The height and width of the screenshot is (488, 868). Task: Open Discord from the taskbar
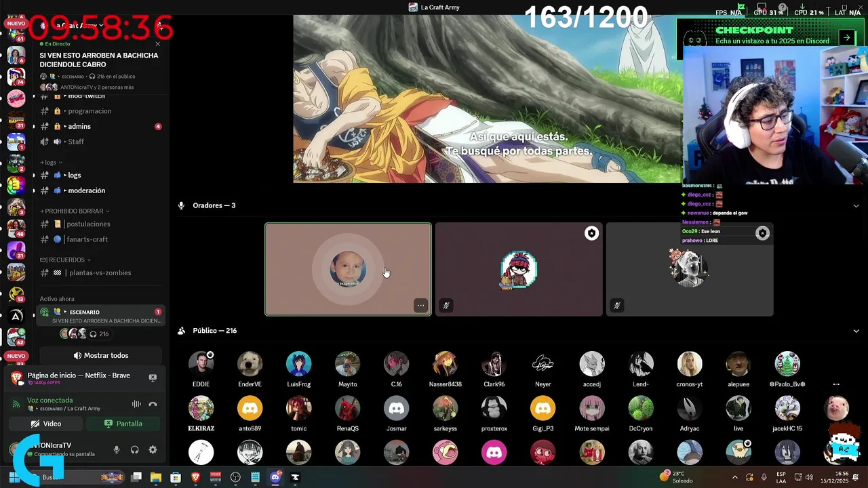click(275, 477)
